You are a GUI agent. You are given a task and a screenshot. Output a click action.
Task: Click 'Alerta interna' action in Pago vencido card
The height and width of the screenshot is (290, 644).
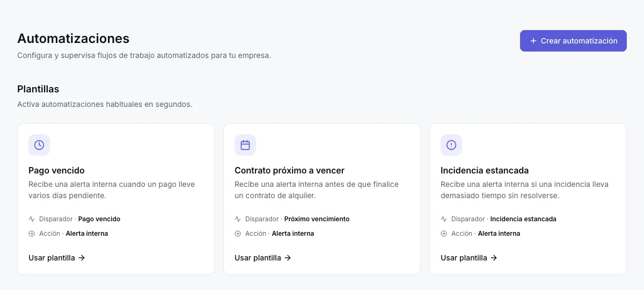click(87, 234)
